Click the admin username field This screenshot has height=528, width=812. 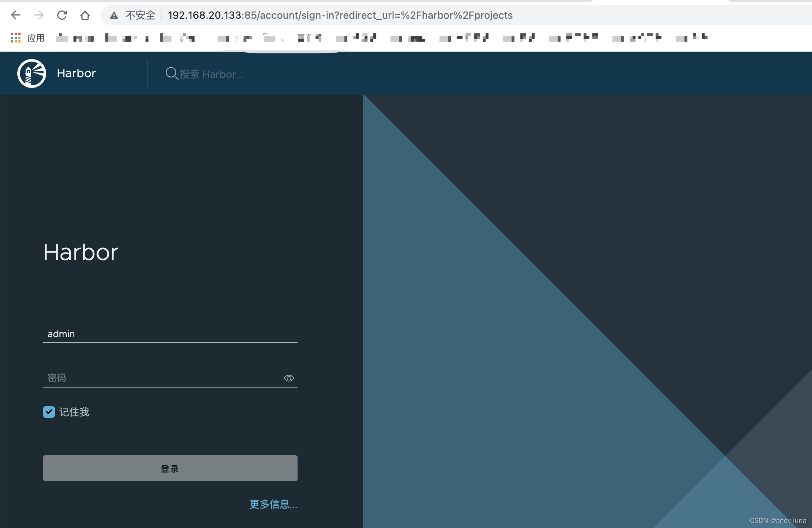pos(170,334)
